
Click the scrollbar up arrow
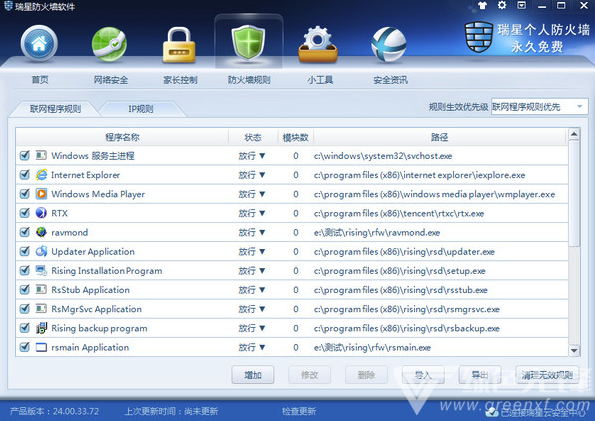(x=574, y=134)
